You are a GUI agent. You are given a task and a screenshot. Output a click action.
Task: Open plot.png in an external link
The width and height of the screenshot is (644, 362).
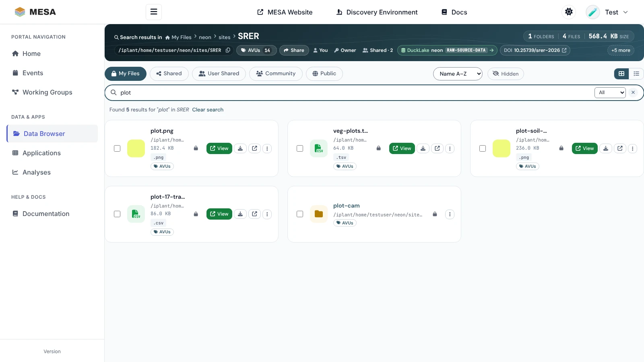(254, 148)
